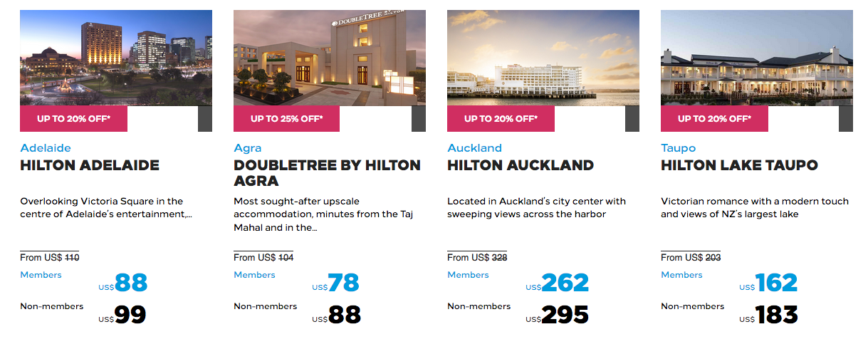Click the gray square on Hilton Auckland card

(x=632, y=119)
